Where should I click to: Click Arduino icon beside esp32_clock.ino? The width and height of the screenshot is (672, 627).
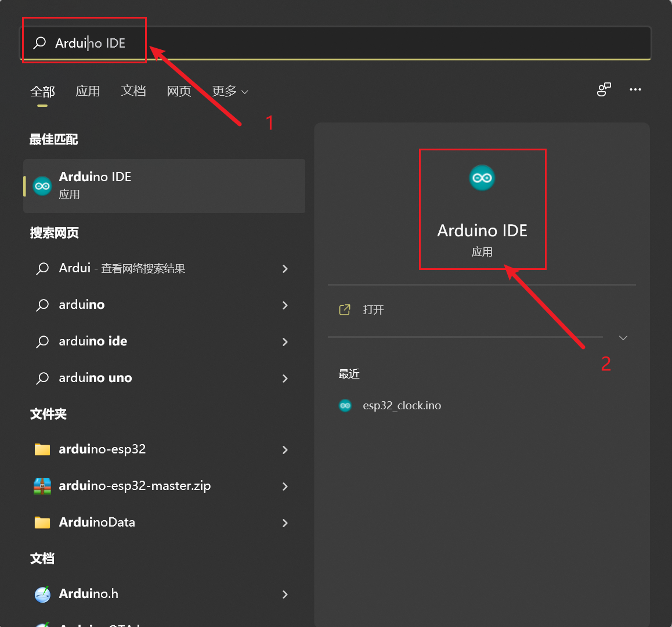345,405
